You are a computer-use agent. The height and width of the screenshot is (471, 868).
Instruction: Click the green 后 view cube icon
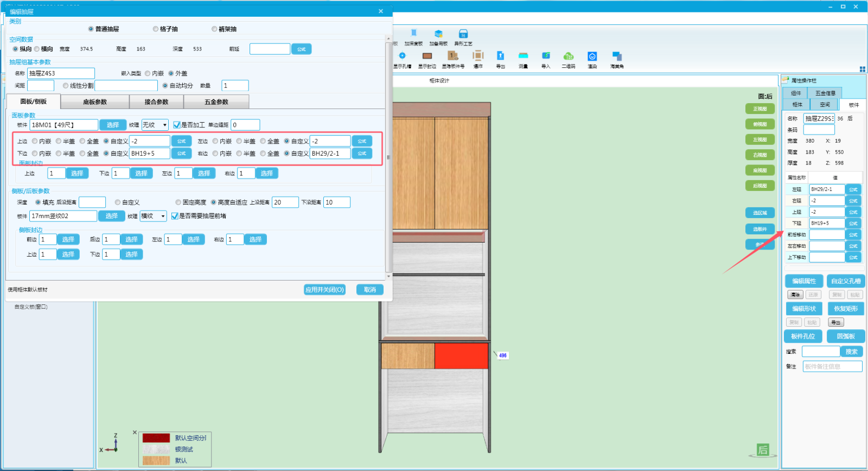(x=763, y=450)
